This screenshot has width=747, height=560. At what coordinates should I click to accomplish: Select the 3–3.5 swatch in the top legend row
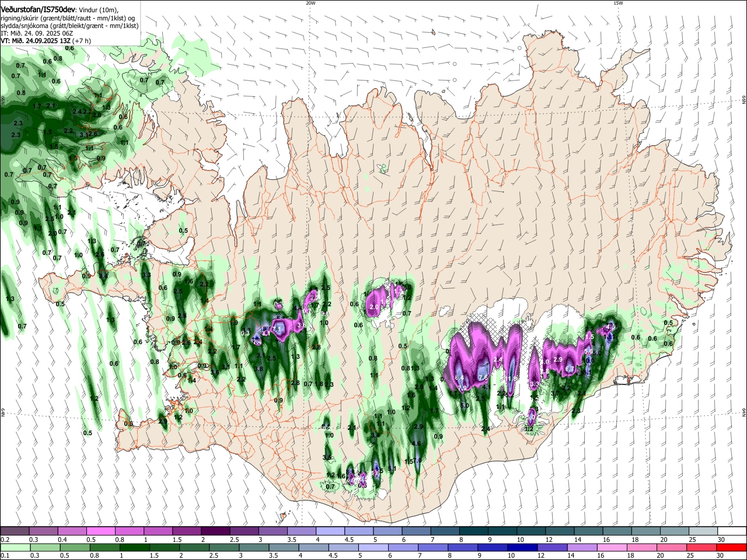tap(272, 531)
